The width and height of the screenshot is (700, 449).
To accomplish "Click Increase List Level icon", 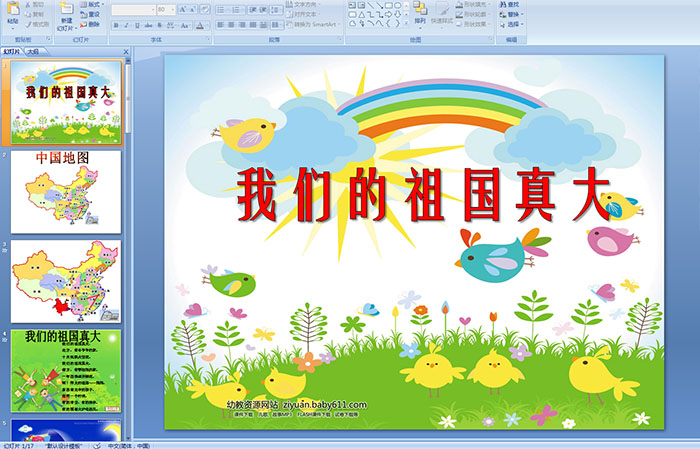I will pos(264,9).
